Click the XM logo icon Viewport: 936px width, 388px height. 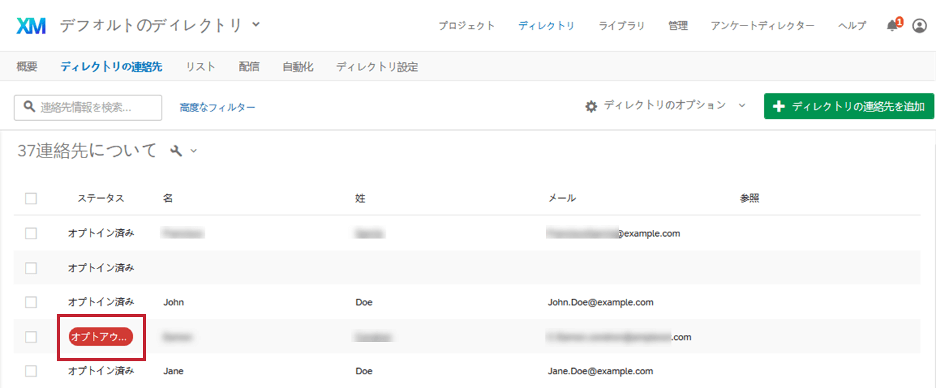tap(31, 26)
